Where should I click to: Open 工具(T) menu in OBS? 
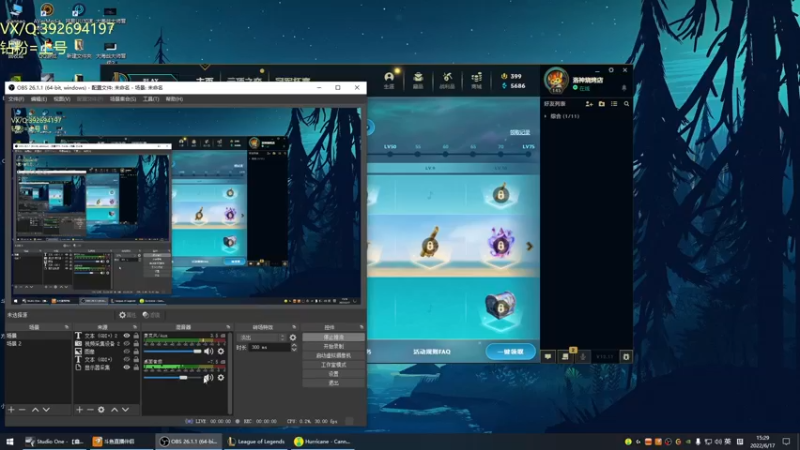tap(151, 99)
